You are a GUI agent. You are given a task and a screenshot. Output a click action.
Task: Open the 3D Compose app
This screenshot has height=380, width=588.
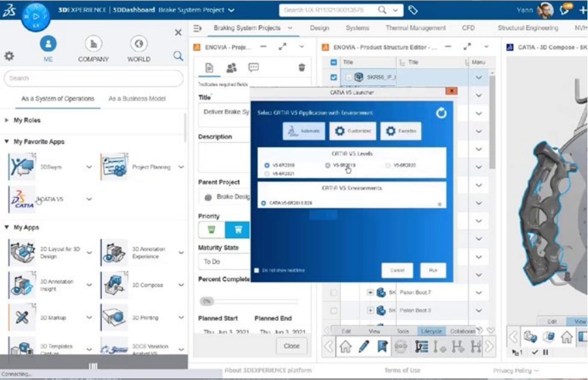pos(114,285)
